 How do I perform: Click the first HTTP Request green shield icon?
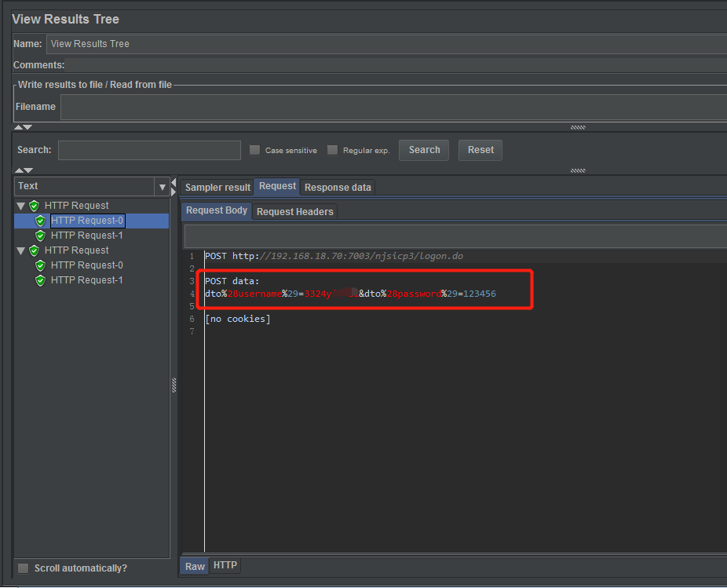pyautogui.click(x=35, y=206)
